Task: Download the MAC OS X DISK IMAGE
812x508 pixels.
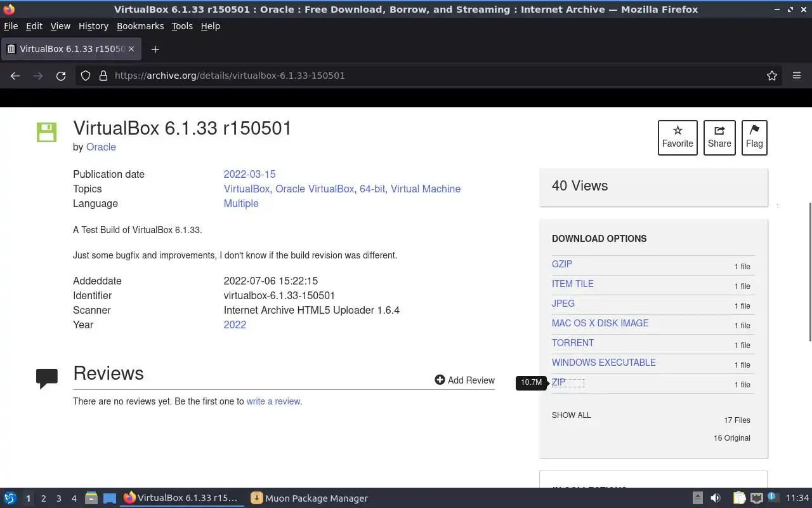Action: pos(600,323)
